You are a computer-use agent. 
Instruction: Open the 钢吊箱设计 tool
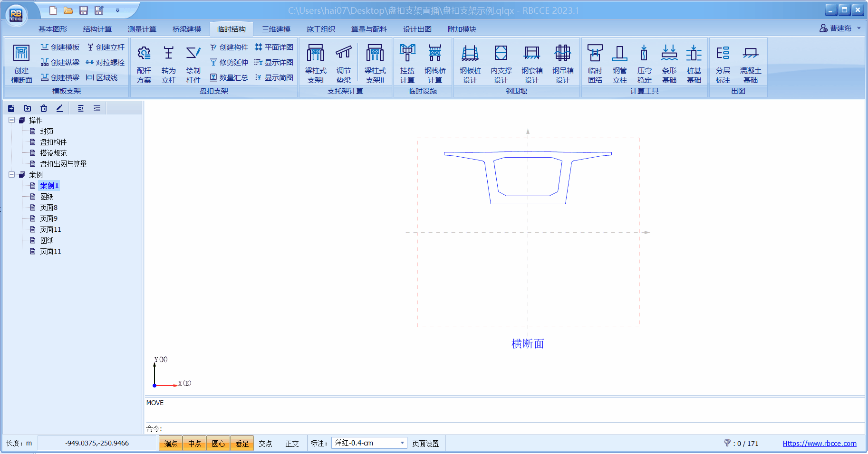[562, 63]
